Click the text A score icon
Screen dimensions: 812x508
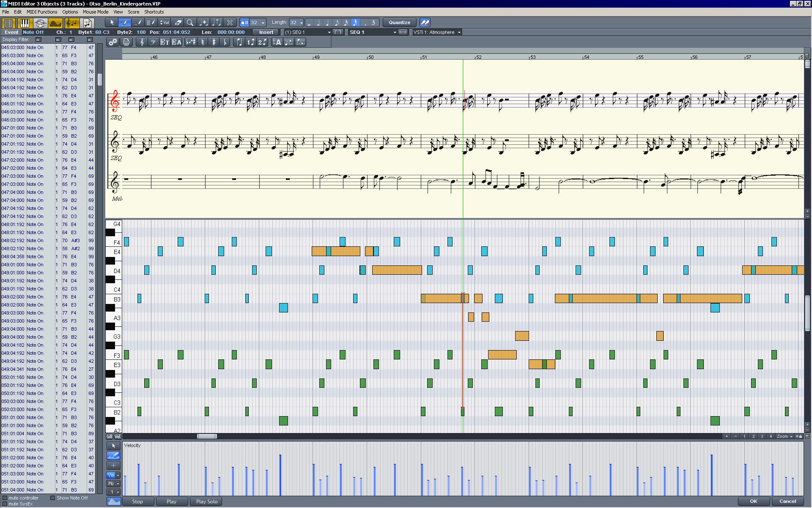[277, 42]
